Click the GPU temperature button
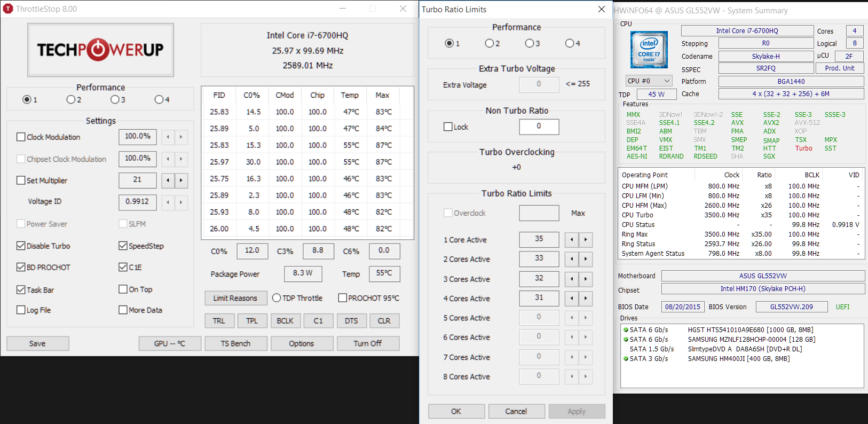The height and width of the screenshot is (424, 868). (170, 343)
